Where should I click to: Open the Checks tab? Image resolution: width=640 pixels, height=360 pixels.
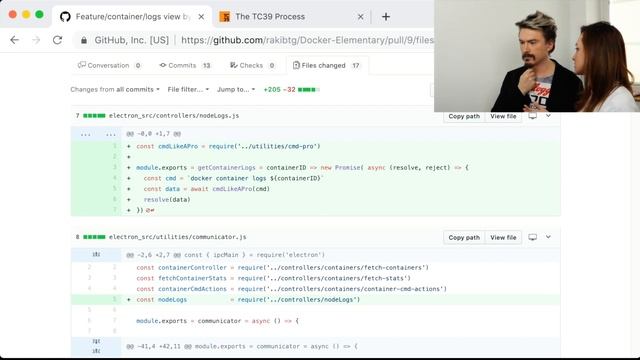coord(252,65)
